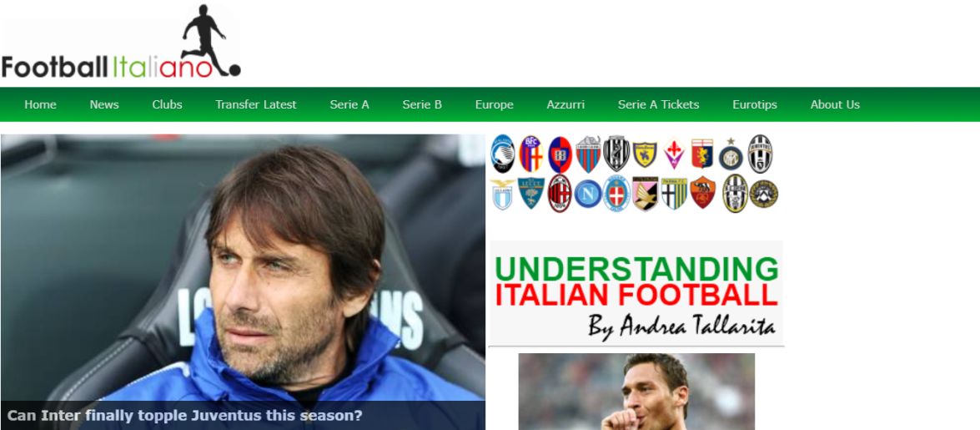Open the Udinese club badge
The image size is (980, 430).
763,194
